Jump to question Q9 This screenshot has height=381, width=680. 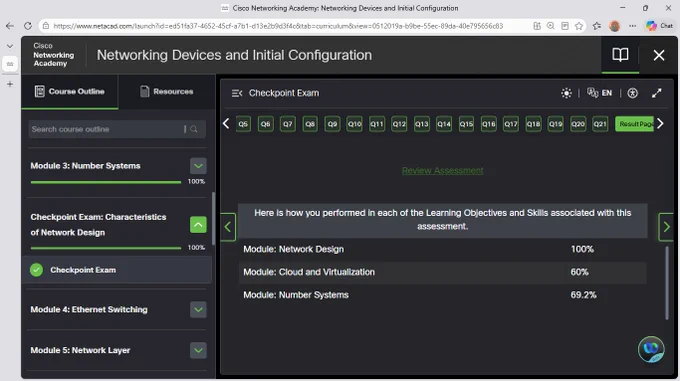tap(332, 124)
